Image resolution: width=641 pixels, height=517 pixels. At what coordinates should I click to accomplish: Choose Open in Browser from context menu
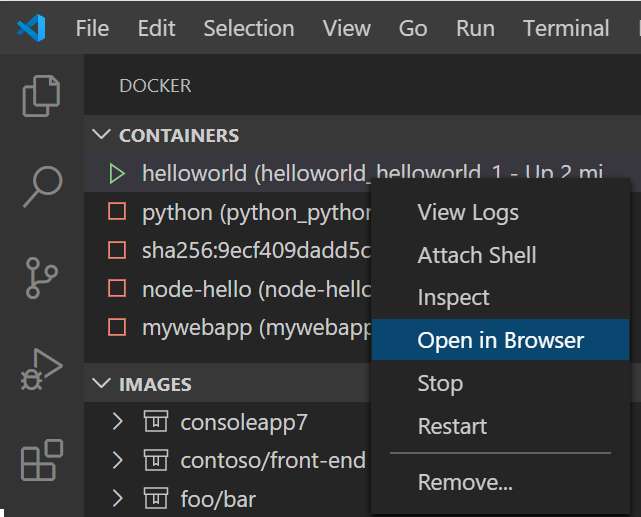500,340
